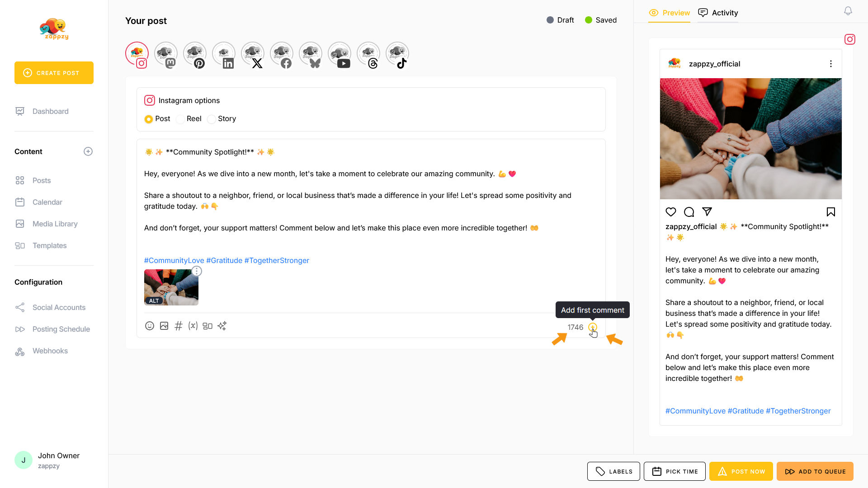
Task: Select the Story radio option
Action: (x=211, y=119)
